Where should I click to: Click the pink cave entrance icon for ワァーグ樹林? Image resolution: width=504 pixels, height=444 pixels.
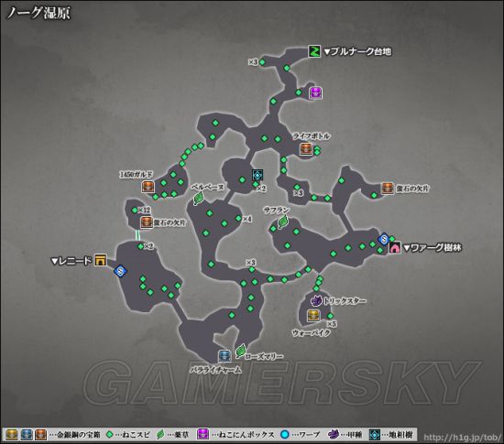click(x=395, y=247)
